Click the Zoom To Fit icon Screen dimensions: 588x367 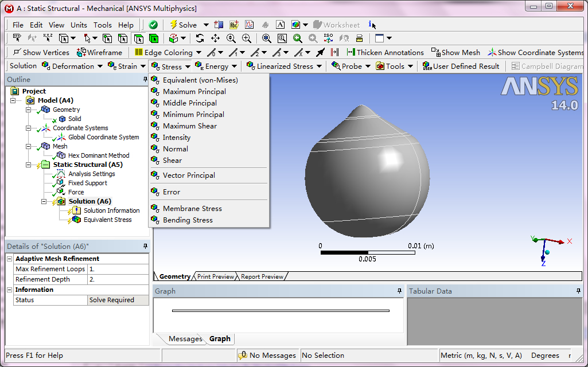267,38
